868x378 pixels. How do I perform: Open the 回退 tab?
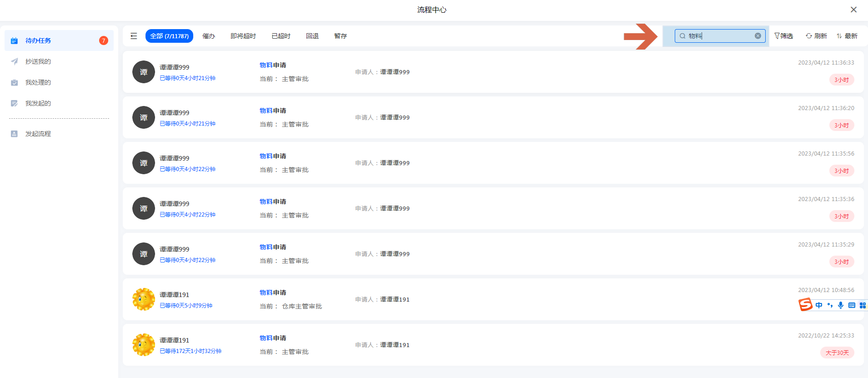[x=312, y=36]
